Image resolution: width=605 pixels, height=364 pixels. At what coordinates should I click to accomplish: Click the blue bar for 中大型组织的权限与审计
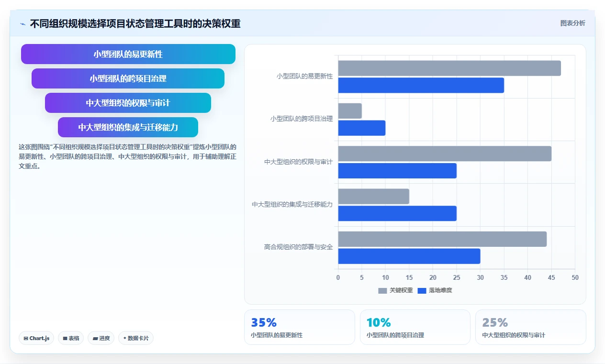pyautogui.click(x=397, y=171)
